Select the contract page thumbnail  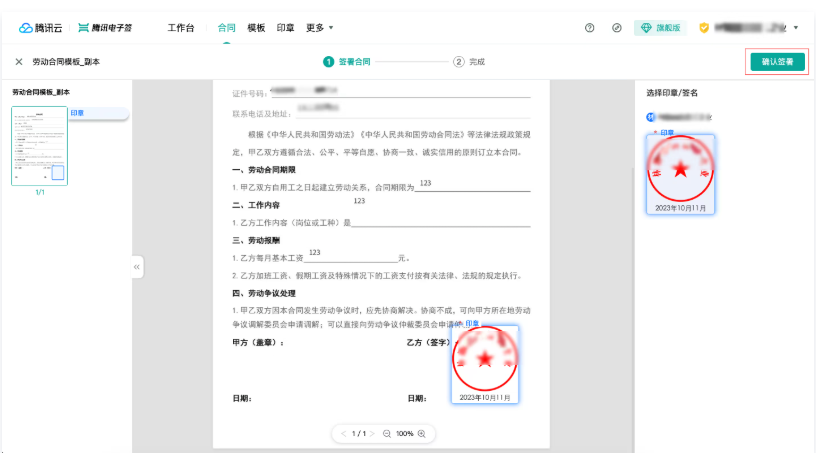point(40,146)
